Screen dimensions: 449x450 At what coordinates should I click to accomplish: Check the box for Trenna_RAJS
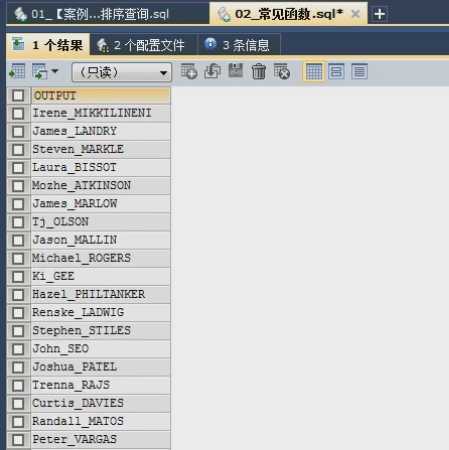pyautogui.click(x=18, y=385)
